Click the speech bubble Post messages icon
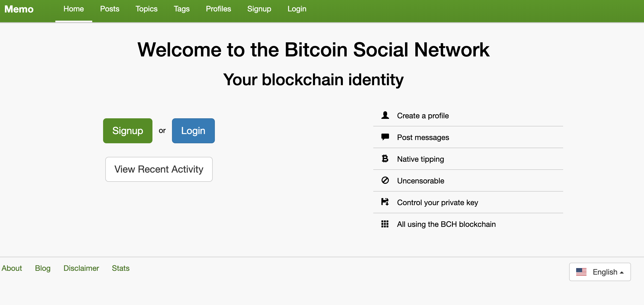Image resolution: width=644 pixels, height=305 pixels. click(x=385, y=137)
